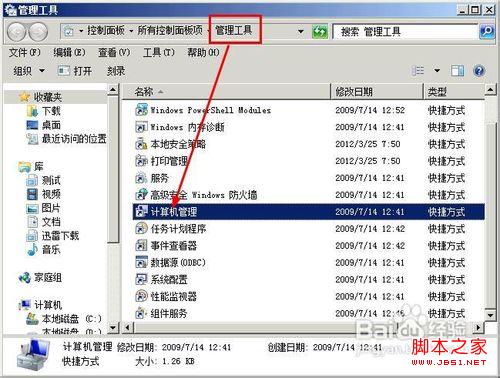Click the search magnifier icon
This screenshot has width=500, height=378.
click(x=487, y=32)
